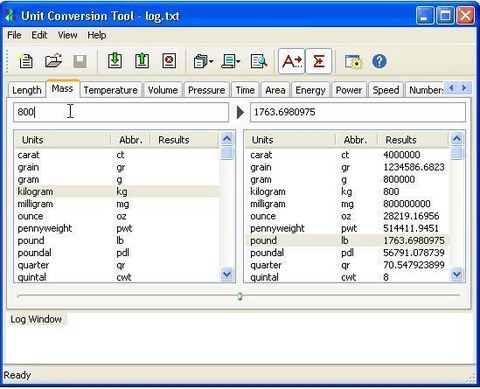Switch to the Speed tab
Screen dimensions: 480x389
click(386, 90)
